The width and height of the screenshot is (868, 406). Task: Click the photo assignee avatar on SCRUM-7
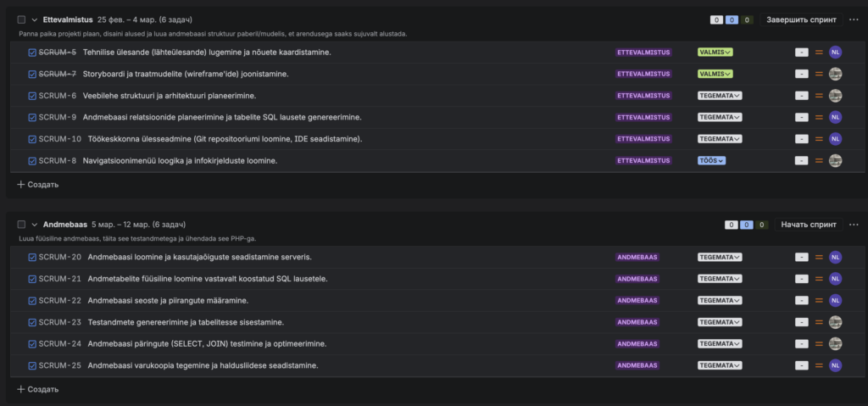(x=835, y=74)
